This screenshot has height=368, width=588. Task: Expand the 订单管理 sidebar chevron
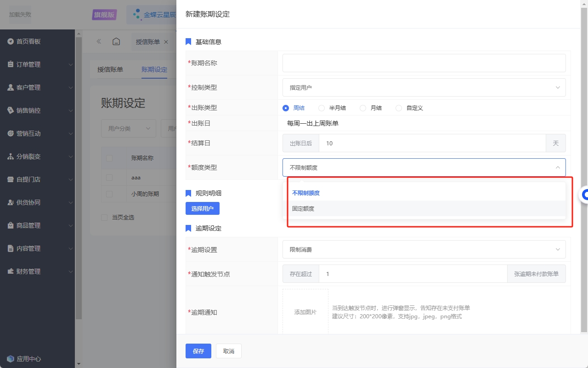pos(71,65)
